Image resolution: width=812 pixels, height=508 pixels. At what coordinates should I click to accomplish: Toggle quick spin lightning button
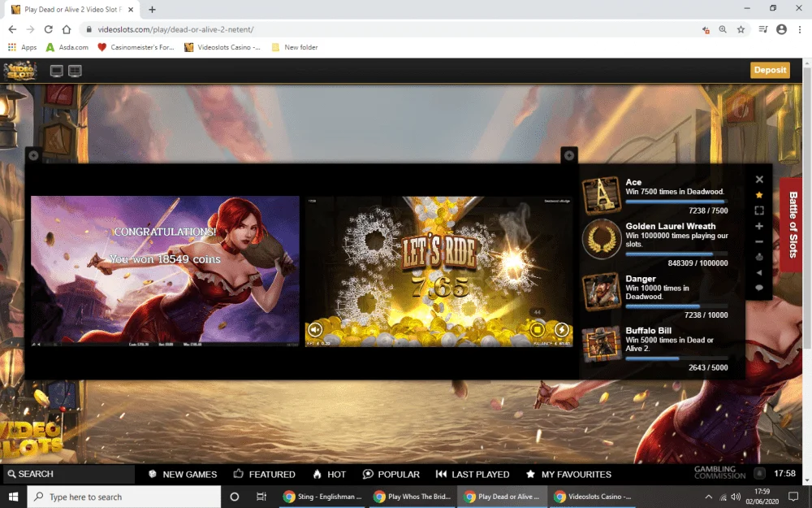coord(561,329)
